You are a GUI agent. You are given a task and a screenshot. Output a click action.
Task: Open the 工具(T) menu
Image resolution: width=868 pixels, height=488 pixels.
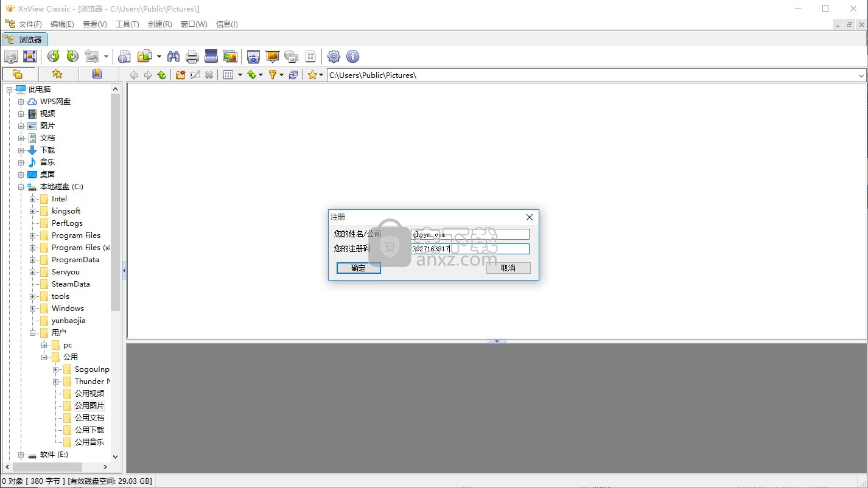(127, 24)
